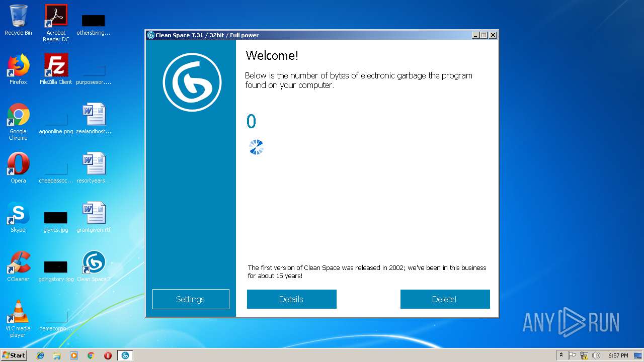644x362 pixels.
Task: Click the Clean Space title bar icon
Action: point(150,35)
